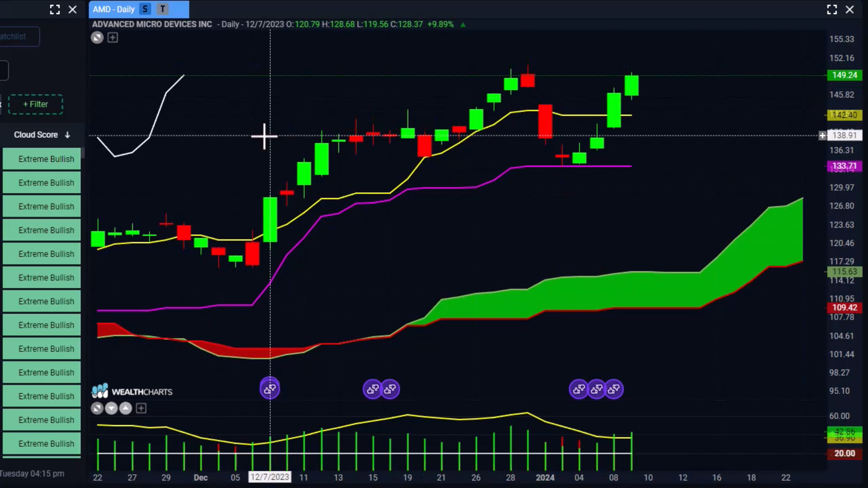Click the 133.71 magenta line price label

click(844, 166)
